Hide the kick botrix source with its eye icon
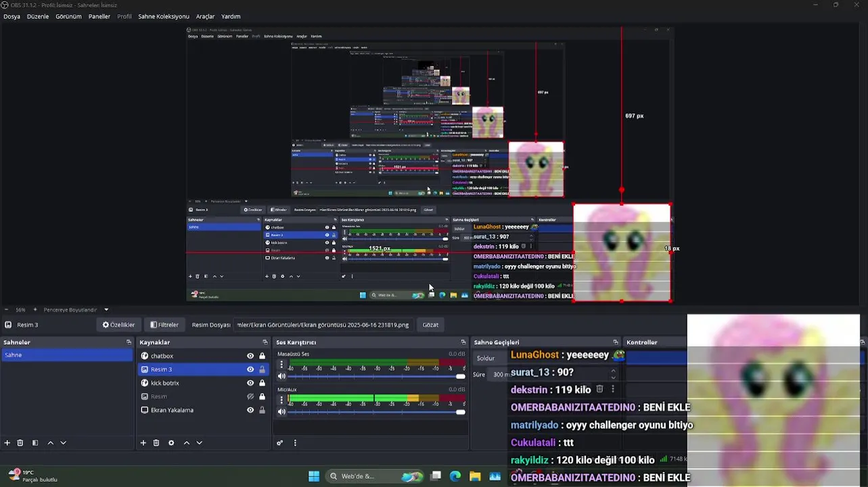This screenshot has width=868, height=487. (250, 383)
